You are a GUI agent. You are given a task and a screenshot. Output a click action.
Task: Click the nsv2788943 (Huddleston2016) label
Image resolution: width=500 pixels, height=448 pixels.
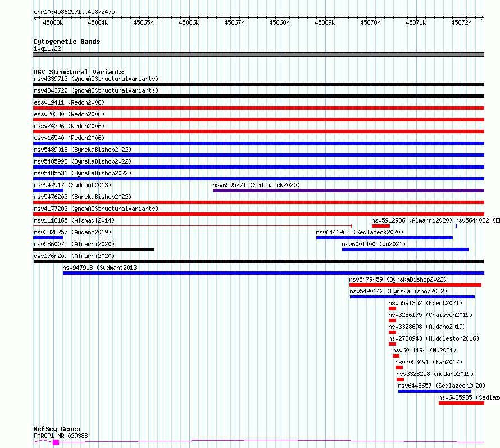[434, 338]
